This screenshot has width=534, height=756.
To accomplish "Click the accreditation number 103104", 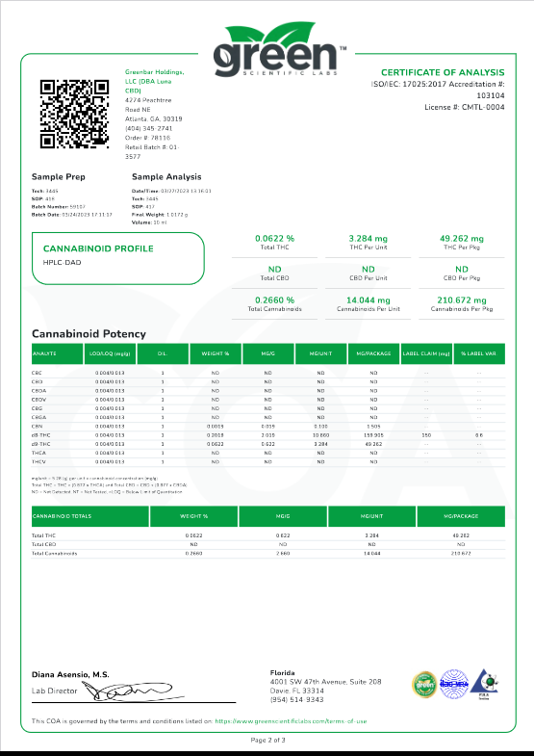I will [x=490, y=95].
